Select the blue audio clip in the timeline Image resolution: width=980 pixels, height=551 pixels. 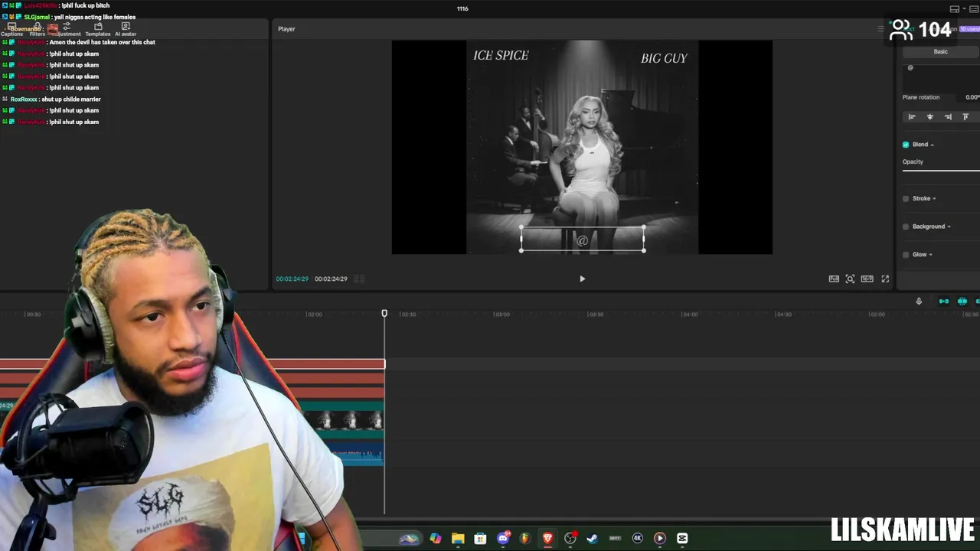point(357,455)
